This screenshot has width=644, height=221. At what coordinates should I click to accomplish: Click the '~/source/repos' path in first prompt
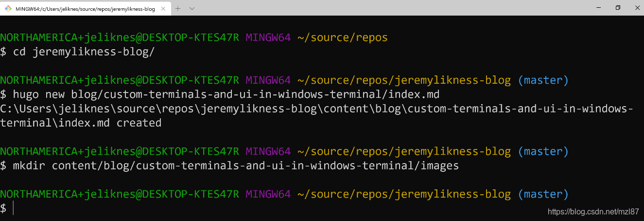click(x=343, y=37)
